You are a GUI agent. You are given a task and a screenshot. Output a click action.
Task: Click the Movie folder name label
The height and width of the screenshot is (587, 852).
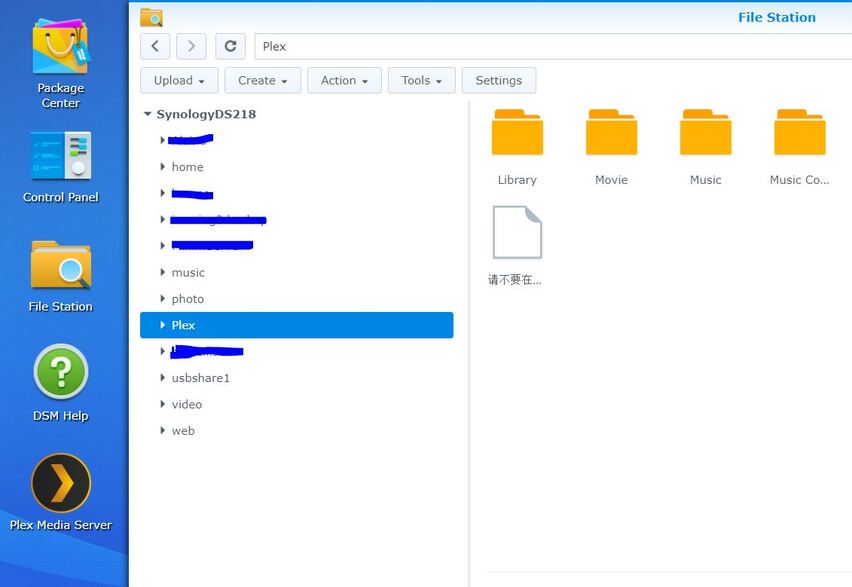[611, 180]
